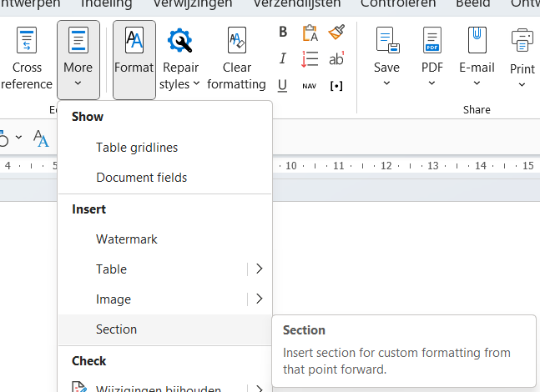Screen dimensions: 540x392
Task: Switch to the Controleren ribbon tab
Action: [x=398, y=4]
